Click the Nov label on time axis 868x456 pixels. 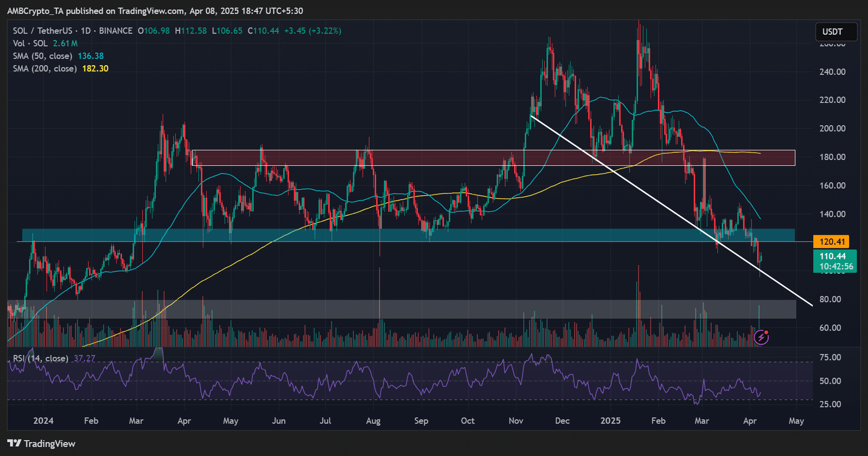click(x=516, y=421)
